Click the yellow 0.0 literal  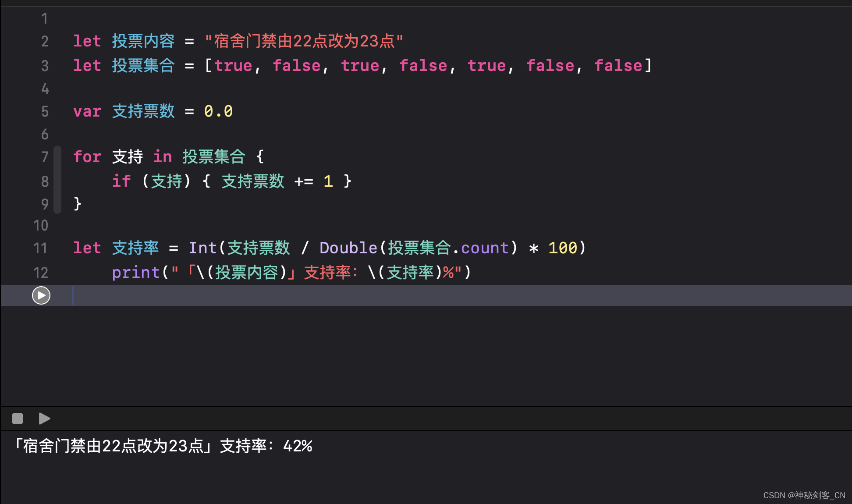coord(218,111)
